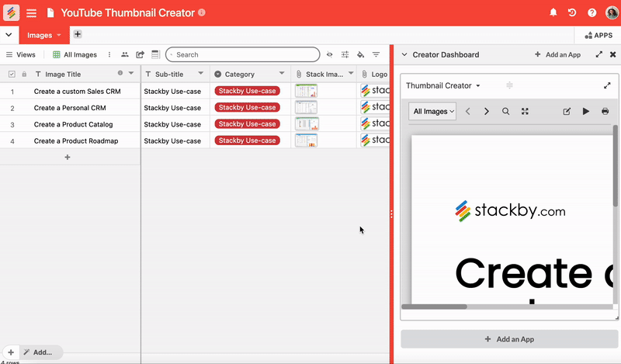Click the Stackby logo icon
The height and width of the screenshot is (364, 621).
tap(11, 12)
